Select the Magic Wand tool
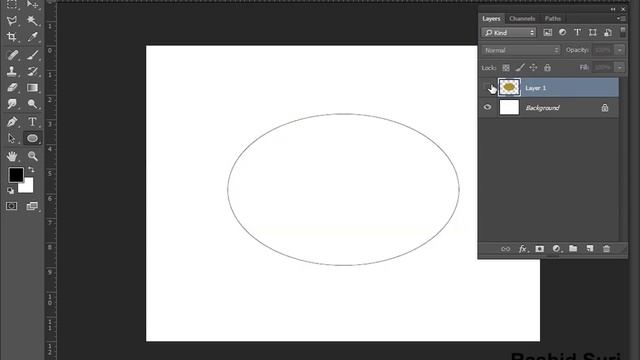 pos(32,20)
